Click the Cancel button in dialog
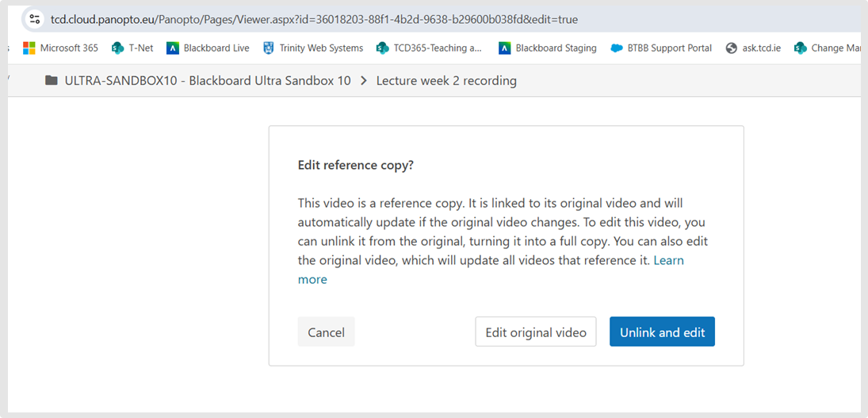Image resolution: width=868 pixels, height=418 pixels. click(x=326, y=332)
